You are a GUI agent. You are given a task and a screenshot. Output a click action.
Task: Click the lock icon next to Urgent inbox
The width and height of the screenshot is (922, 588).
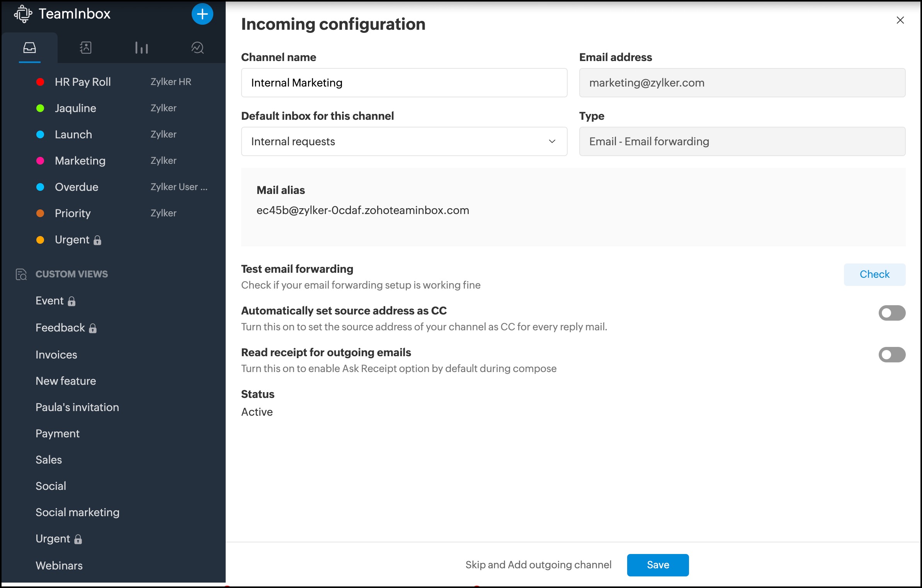(x=97, y=240)
